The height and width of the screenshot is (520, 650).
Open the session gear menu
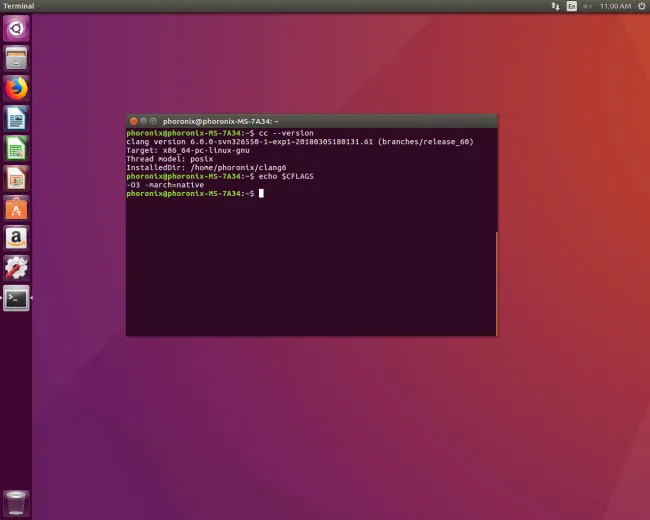pyautogui.click(x=641, y=6)
